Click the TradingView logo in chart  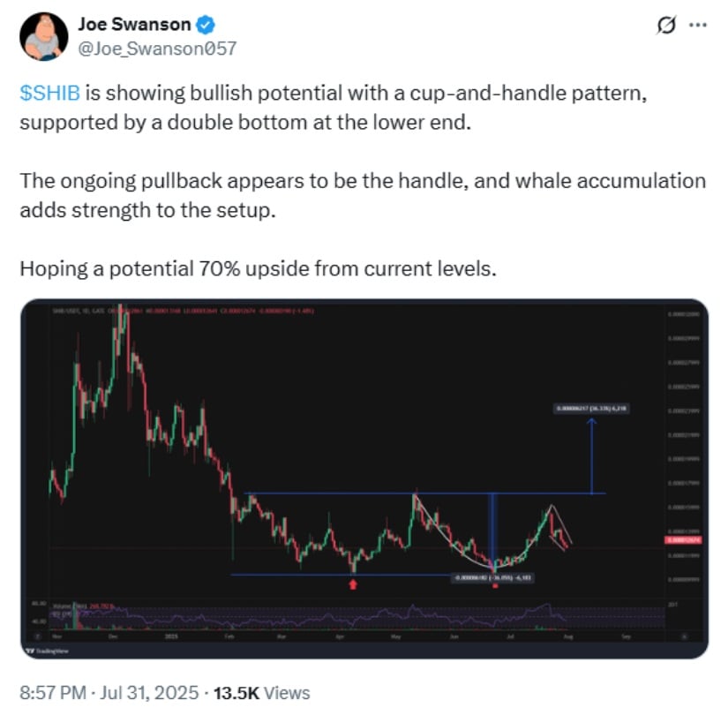pyautogui.click(x=48, y=651)
